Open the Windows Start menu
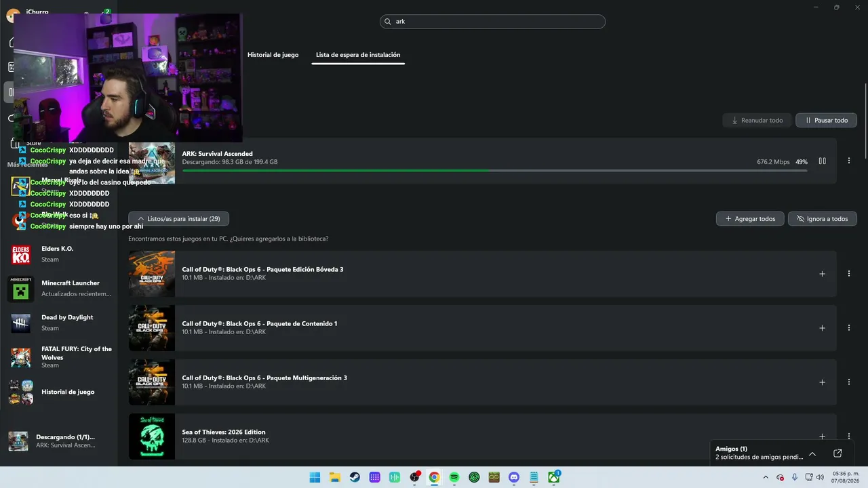The height and width of the screenshot is (488, 868). click(315, 477)
